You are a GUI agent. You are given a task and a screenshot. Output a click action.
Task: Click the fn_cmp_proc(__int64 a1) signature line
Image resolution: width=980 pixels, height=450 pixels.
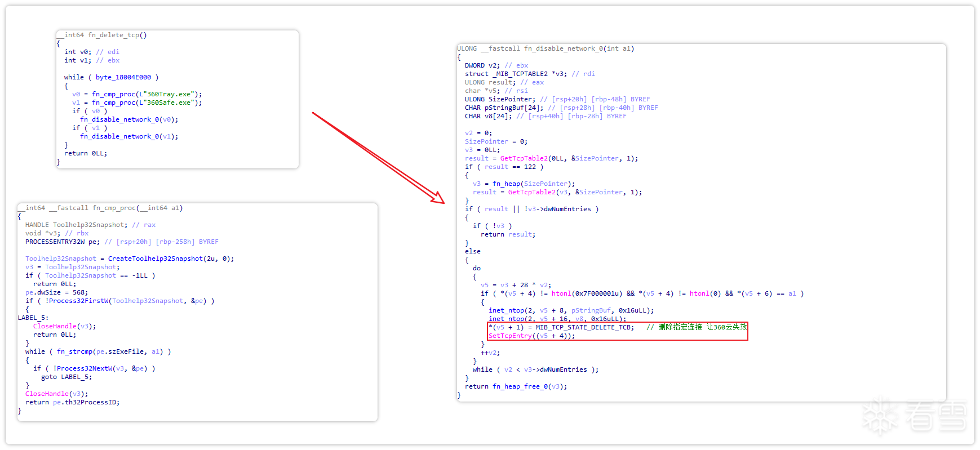100,208
